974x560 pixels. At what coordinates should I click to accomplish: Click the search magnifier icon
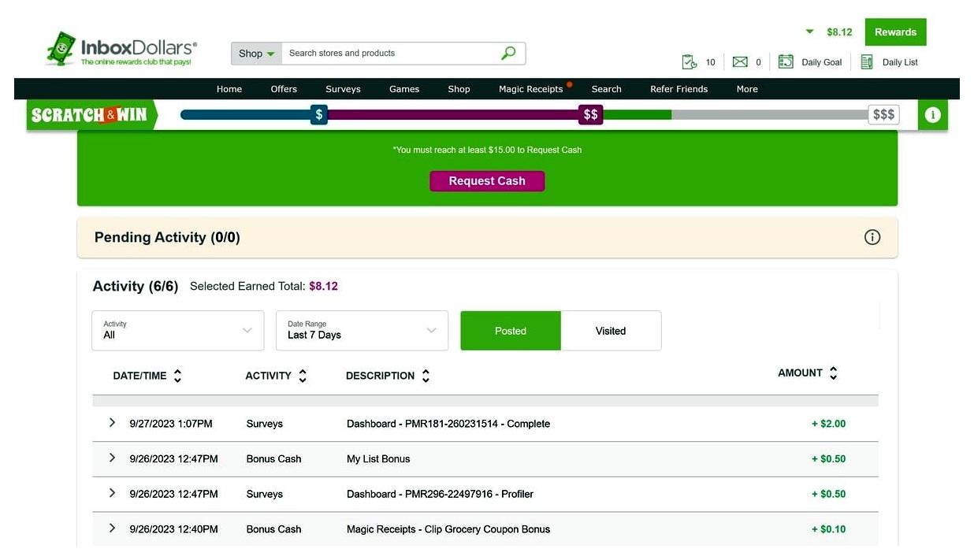[x=508, y=53]
